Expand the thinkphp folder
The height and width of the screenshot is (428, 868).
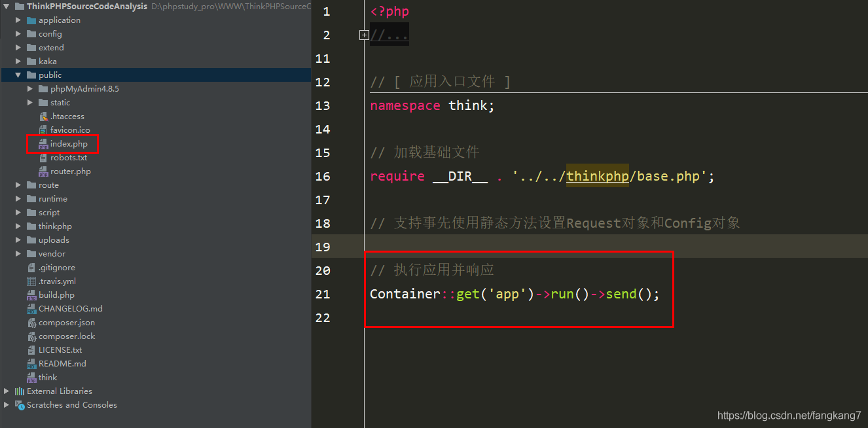(18, 226)
